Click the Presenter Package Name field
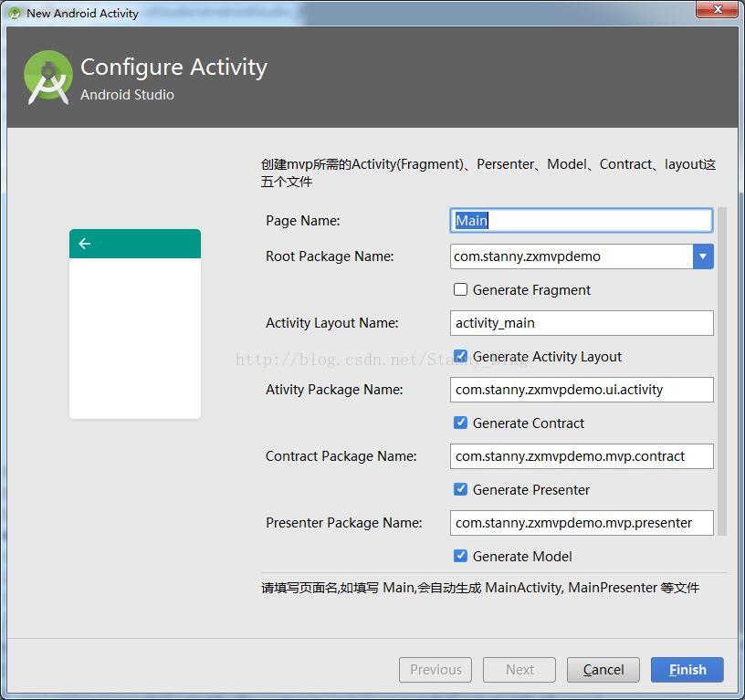 pos(582,522)
